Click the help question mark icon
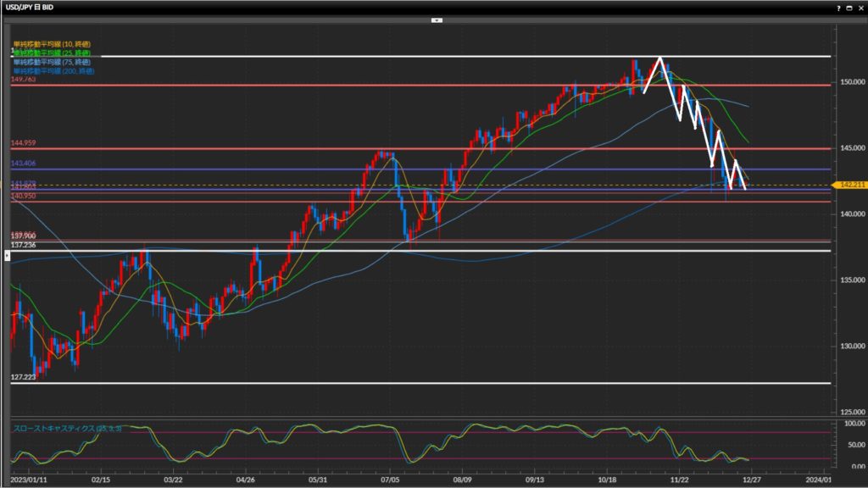This screenshot has height=488, width=868. (x=838, y=7)
